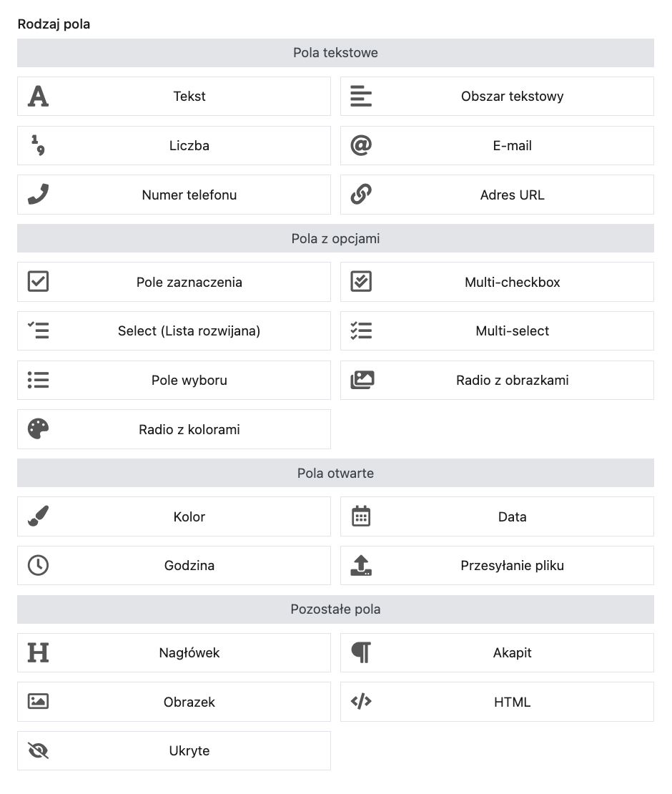The image size is (672, 794).
Task: Pick the Radio z kolorami field type
Action: coord(189,429)
